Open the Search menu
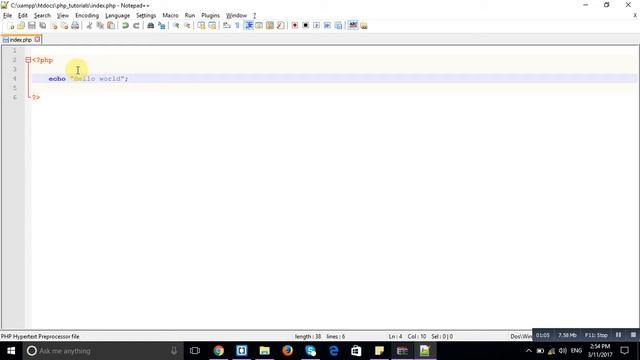The width and height of the screenshot is (640, 360). (x=42, y=16)
